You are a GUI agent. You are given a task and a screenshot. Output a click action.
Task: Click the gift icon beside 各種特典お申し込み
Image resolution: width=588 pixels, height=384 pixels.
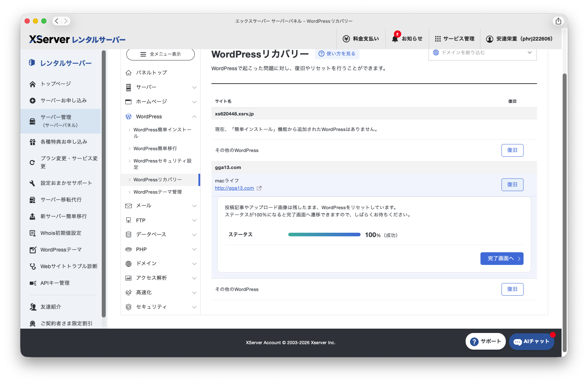(x=33, y=142)
